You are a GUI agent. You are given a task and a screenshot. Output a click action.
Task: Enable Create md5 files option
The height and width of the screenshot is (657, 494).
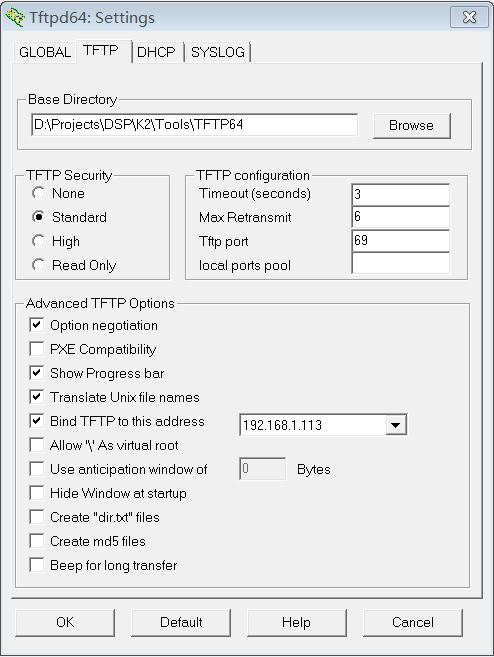point(37,541)
